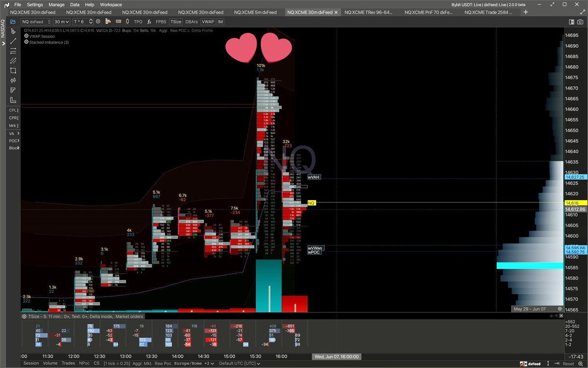
Task: Switch to the NQ:XCME 5m dxFeed tab
Action: tap(254, 12)
